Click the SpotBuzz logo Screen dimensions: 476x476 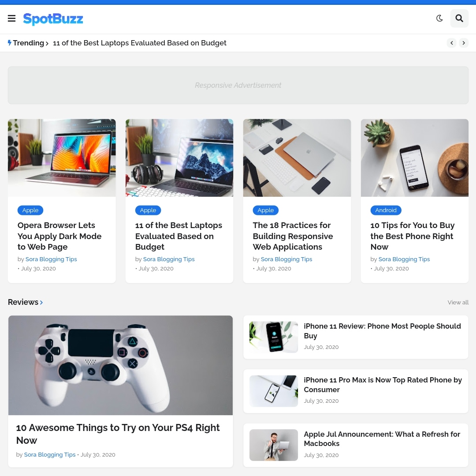[53, 19]
